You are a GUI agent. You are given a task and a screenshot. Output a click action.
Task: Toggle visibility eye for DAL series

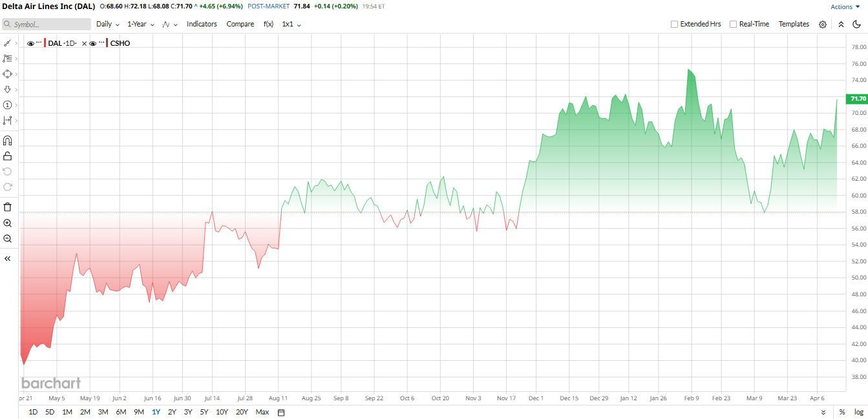30,43
